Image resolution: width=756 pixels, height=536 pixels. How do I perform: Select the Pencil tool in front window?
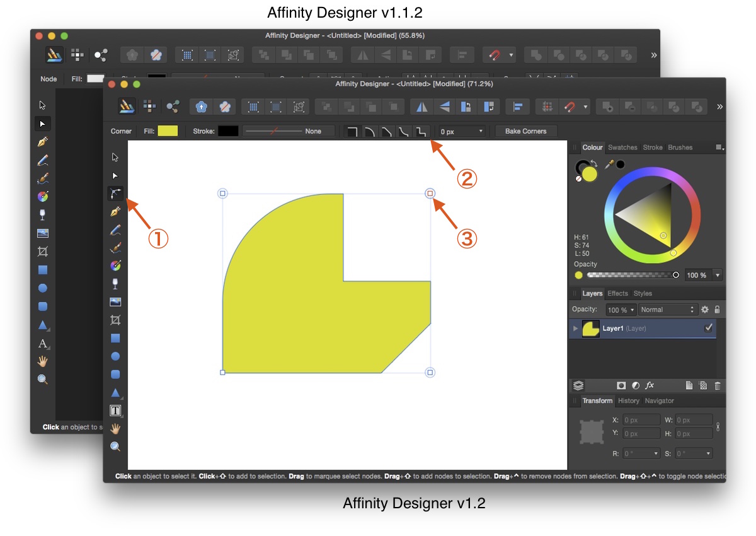point(115,230)
